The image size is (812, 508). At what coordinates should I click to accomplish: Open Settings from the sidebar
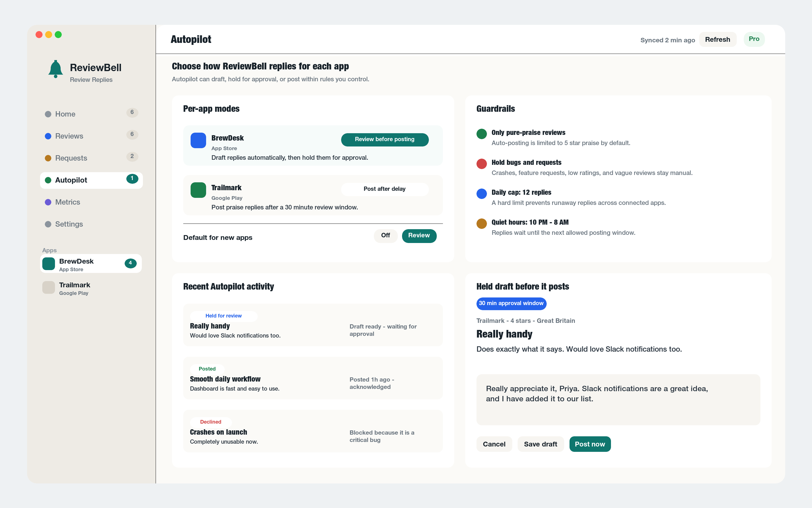[91, 224]
